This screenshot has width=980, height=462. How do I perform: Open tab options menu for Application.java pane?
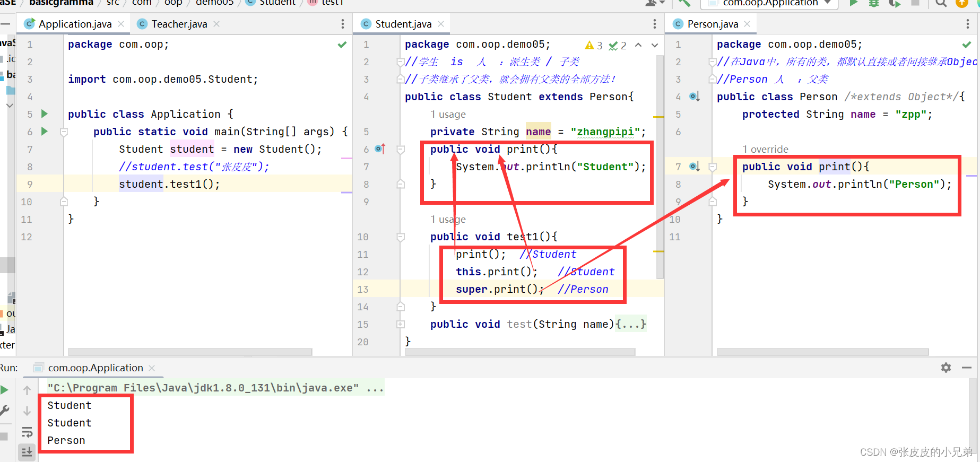click(x=343, y=24)
